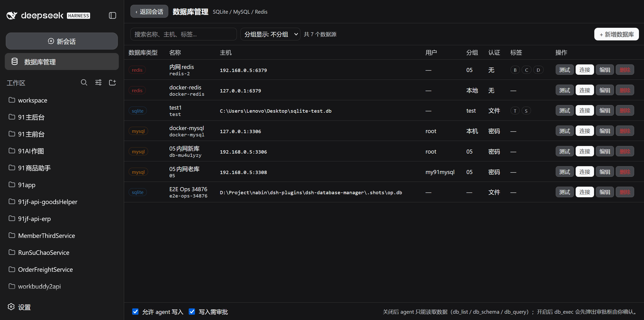
Task: Open the 分组显示 grouping dropdown
Action: coord(270,34)
